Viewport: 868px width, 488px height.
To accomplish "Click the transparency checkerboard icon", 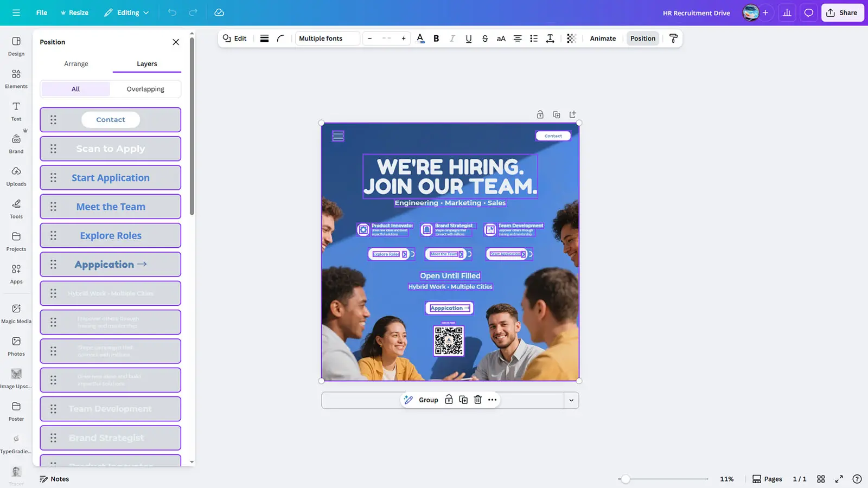I will [571, 38].
